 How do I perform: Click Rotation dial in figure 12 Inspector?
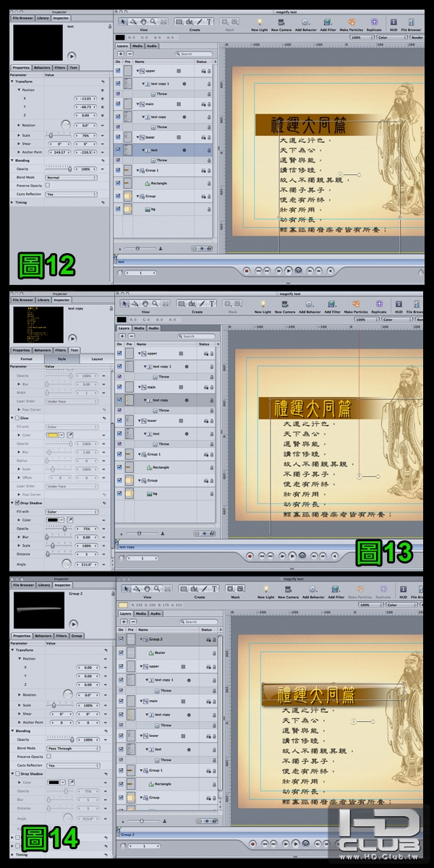(66, 125)
